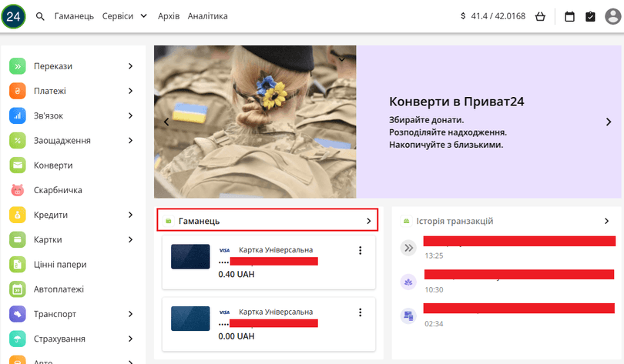Open options menu for 0.40 UAH card
624x364 pixels.
click(x=361, y=250)
